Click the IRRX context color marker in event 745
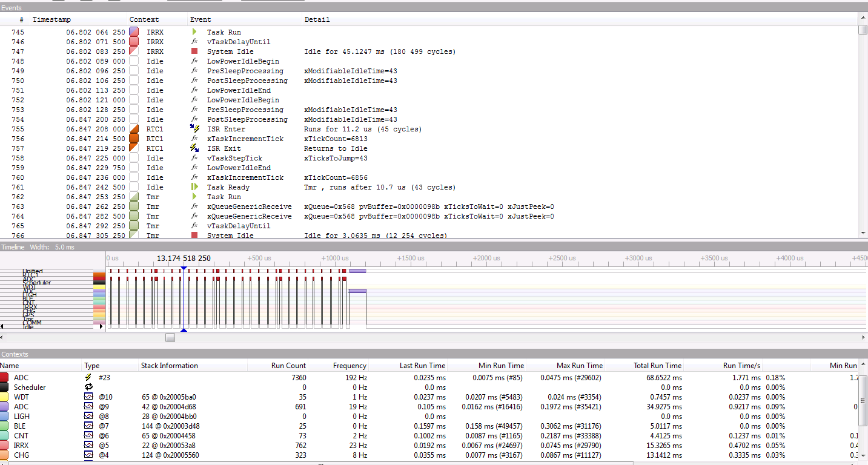 pos(134,32)
